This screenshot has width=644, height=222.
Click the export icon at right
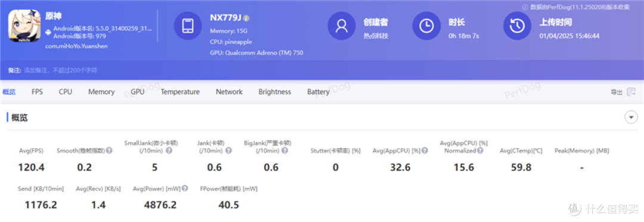click(x=631, y=92)
